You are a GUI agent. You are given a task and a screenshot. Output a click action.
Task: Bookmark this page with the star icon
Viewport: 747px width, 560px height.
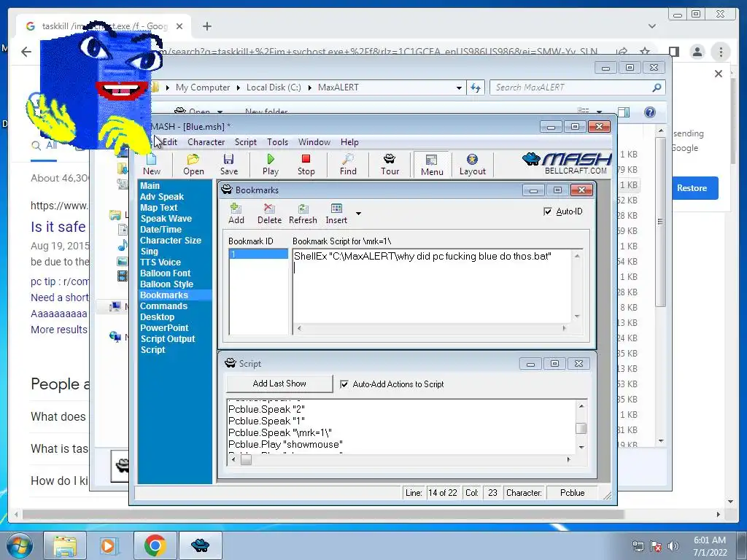coord(645,52)
